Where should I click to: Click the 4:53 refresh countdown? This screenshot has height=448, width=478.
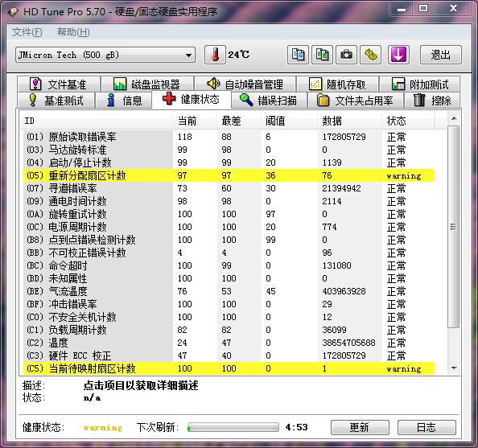297,427
